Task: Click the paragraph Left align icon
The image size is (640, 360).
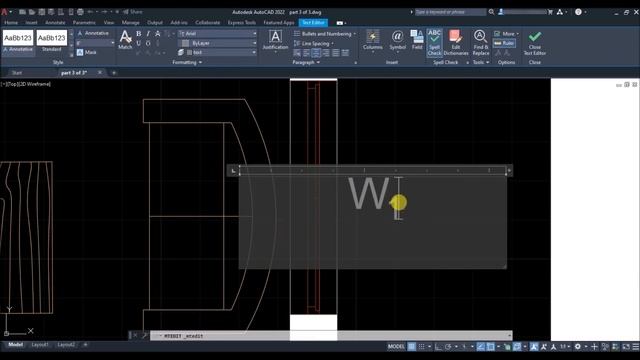Action: 306,53
